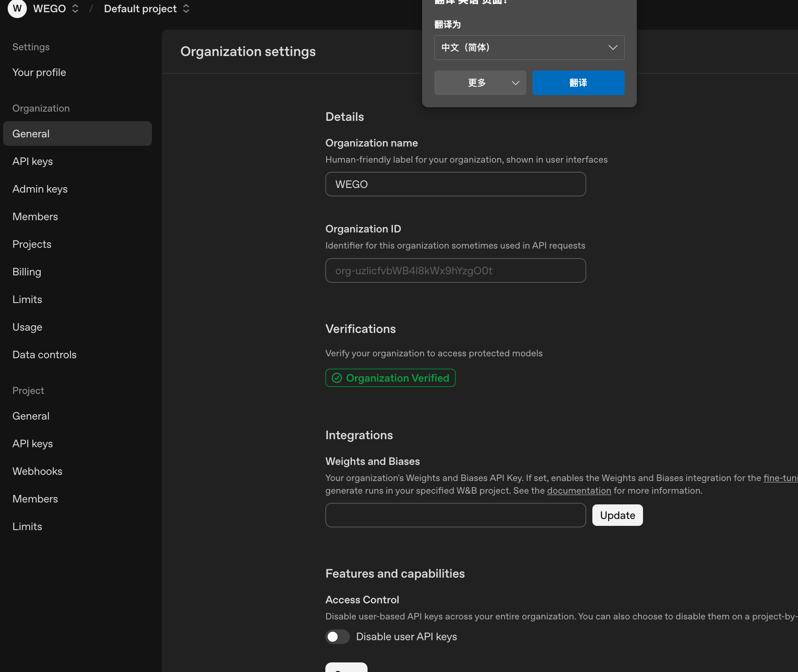Viewport: 798px width, 672px height.
Task: Toggle the Disable user API keys switch
Action: 337,637
